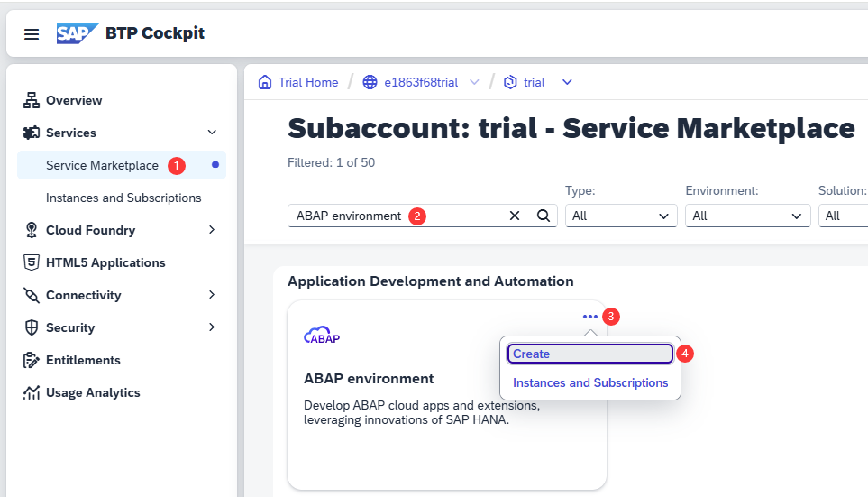The image size is (868, 497).
Task: Open the Solution filter dropdown
Action: pyautogui.click(x=844, y=216)
